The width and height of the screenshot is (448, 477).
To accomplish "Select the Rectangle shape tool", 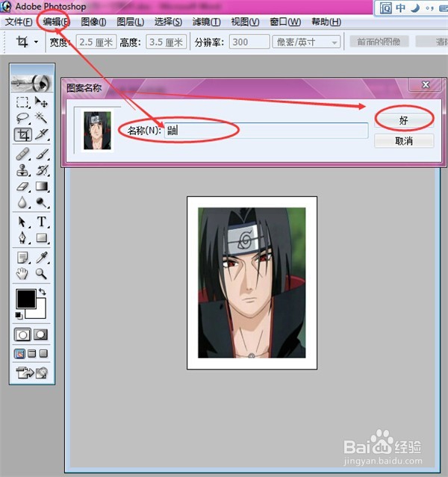I will click(x=42, y=237).
